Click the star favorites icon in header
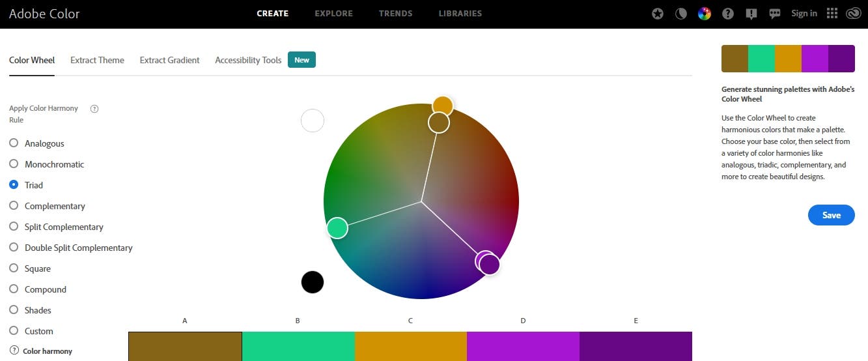Image resolution: width=868 pixels, height=361 pixels. point(658,14)
